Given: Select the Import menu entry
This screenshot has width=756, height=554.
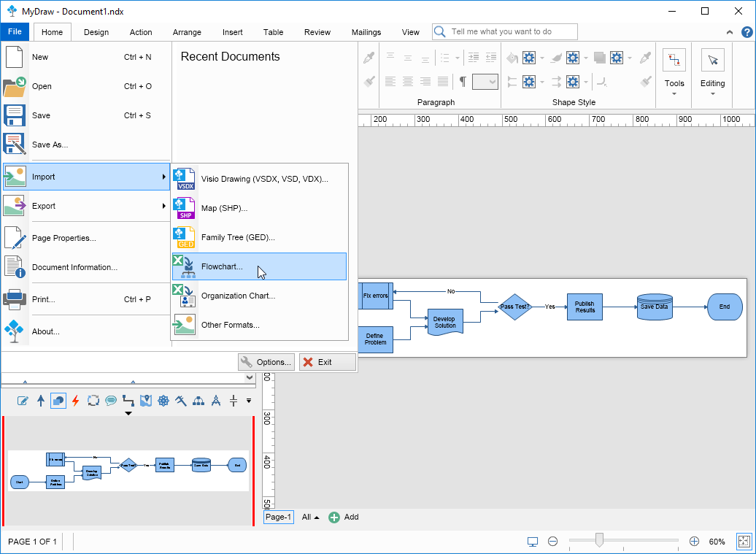Looking at the screenshot, I should pyautogui.click(x=86, y=177).
